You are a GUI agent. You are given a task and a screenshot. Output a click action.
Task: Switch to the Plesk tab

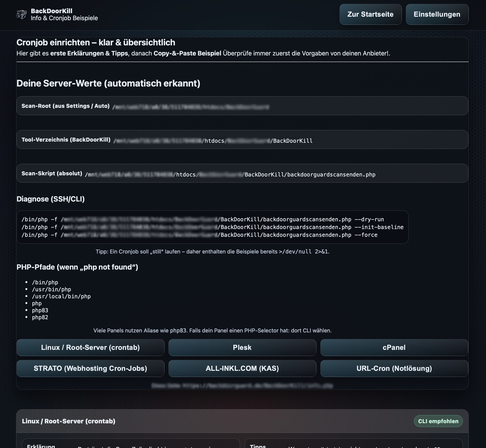tap(242, 347)
